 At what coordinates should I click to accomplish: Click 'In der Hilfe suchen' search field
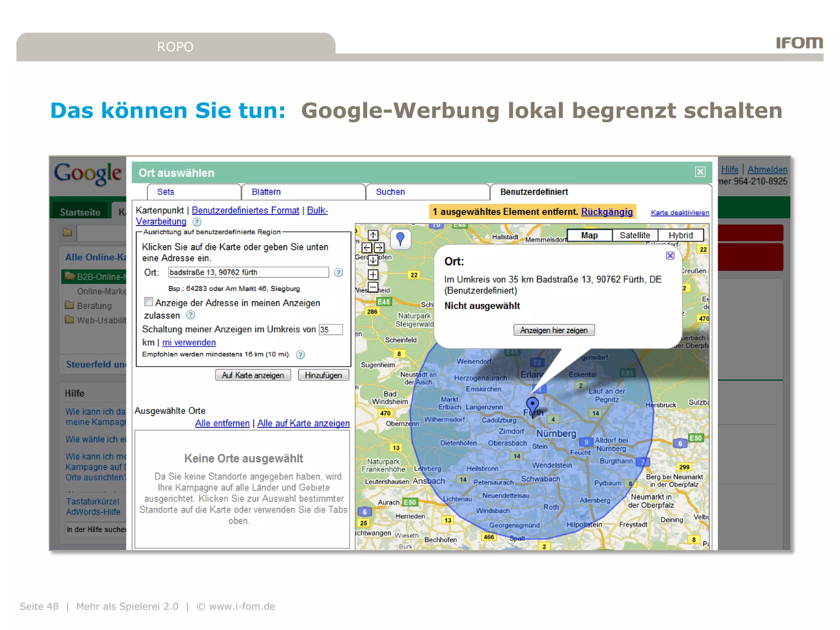(x=96, y=530)
